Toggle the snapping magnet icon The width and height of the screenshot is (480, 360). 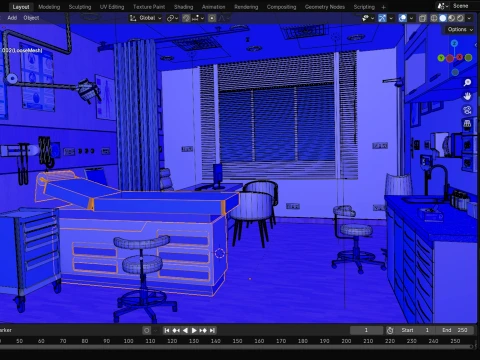click(186, 18)
